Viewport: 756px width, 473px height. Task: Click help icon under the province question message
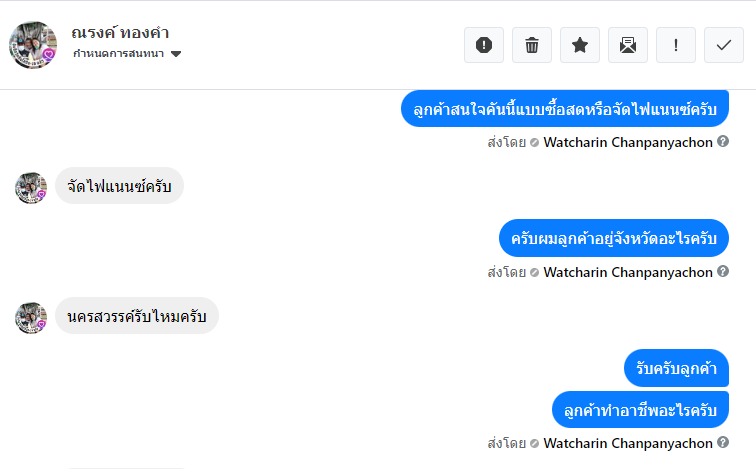click(723, 272)
